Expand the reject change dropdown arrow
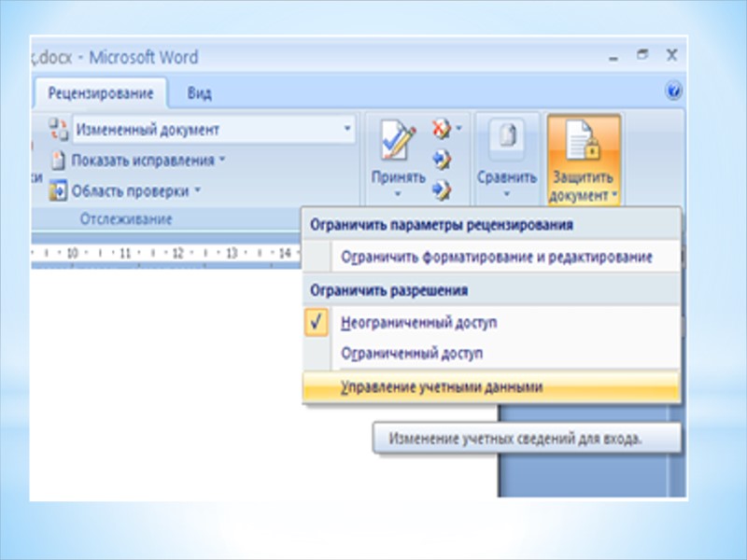The width and height of the screenshot is (747, 560). (x=458, y=128)
